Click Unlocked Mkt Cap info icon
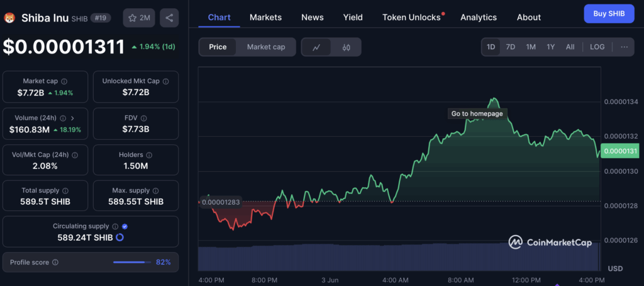Screen dimensions: 644x286 coord(165,81)
